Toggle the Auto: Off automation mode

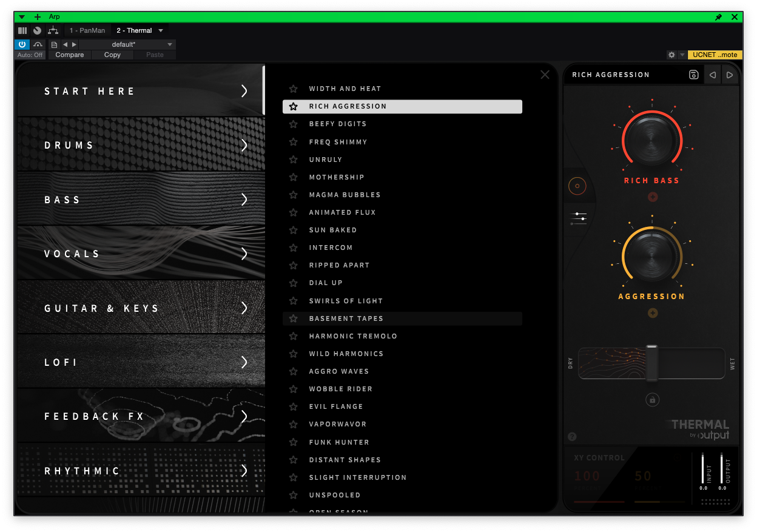point(30,55)
